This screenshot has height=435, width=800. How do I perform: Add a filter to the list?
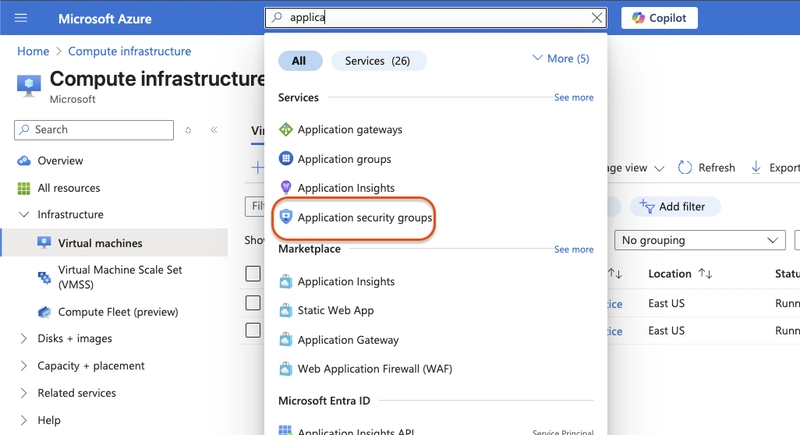point(675,207)
